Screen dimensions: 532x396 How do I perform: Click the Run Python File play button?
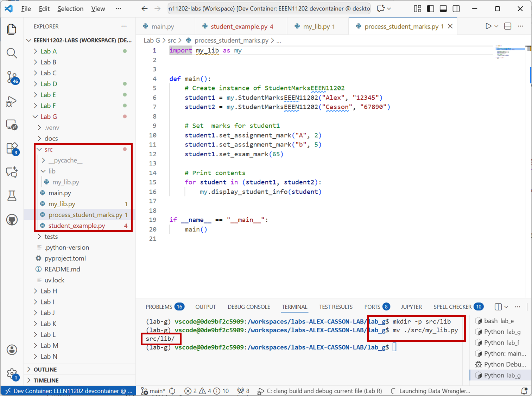[x=488, y=26]
